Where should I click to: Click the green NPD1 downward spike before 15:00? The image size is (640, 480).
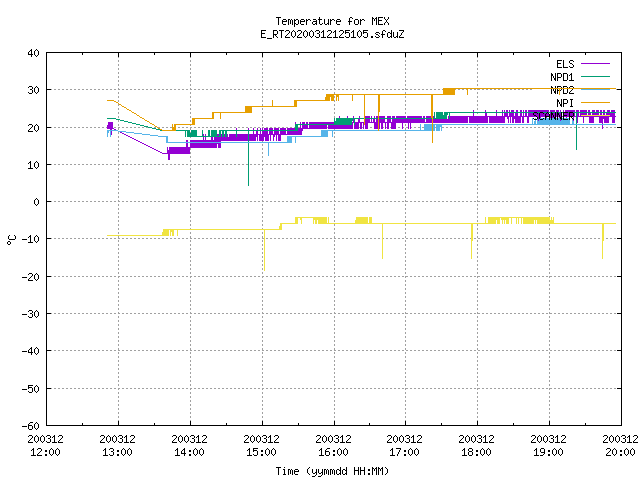(248, 159)
